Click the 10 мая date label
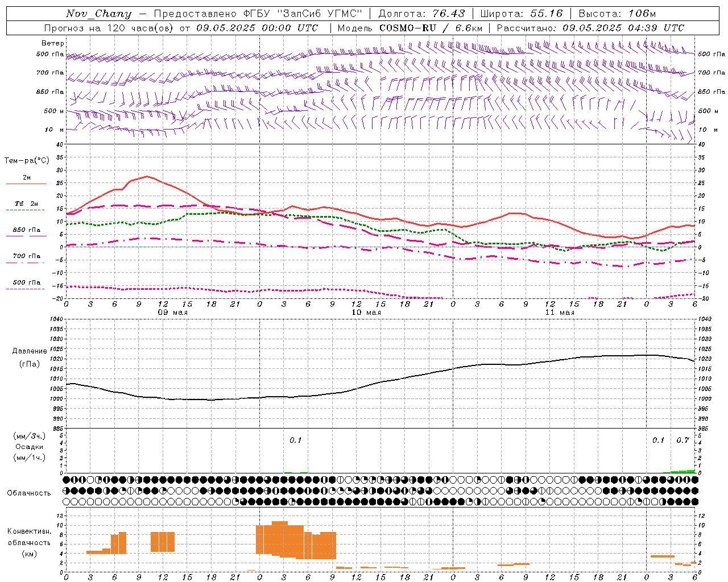 click(366, 313)
